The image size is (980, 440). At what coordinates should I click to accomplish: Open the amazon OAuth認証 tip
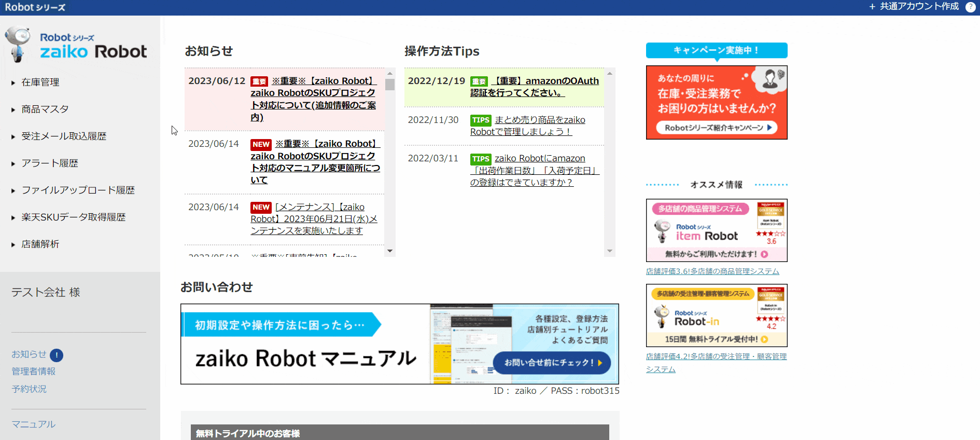[535, 87]
